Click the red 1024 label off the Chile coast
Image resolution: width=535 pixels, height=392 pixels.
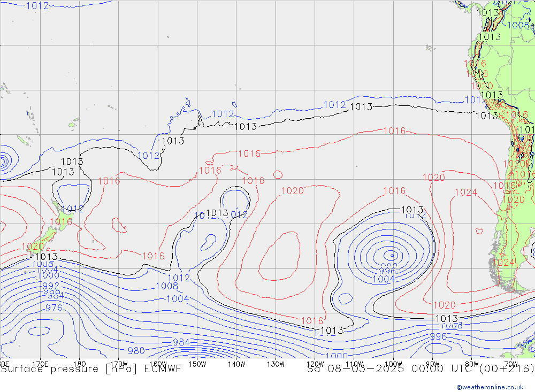click(x=466, y=193)
